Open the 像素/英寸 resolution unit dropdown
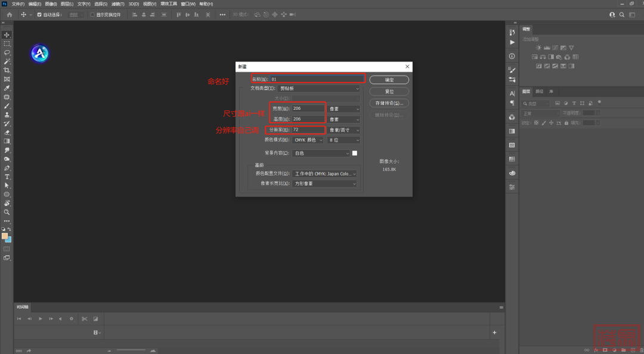644x354 pixels. pos(344,130)
